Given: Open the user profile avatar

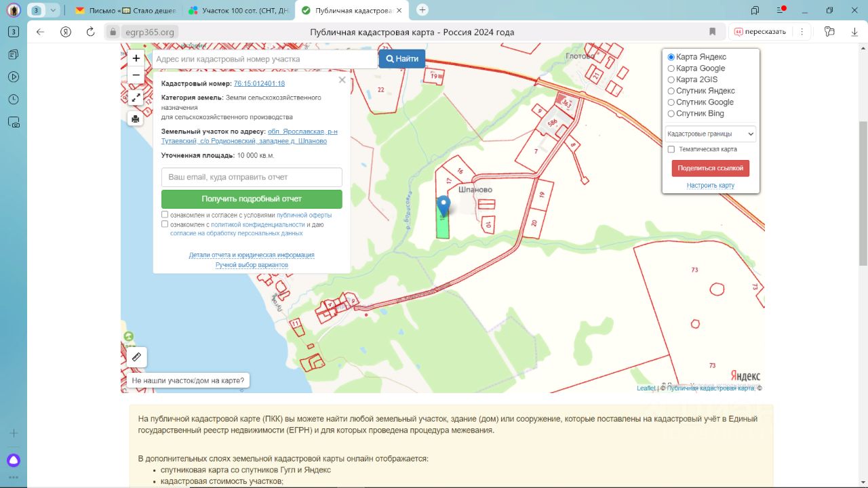Looking at the screenshot, I should click(14, 10).
